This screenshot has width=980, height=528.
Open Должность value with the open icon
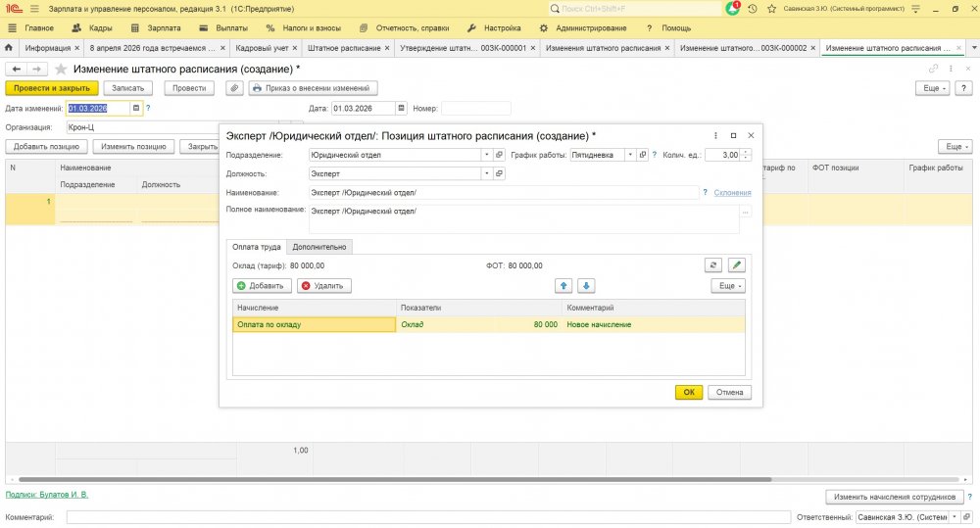pos(499,173)
